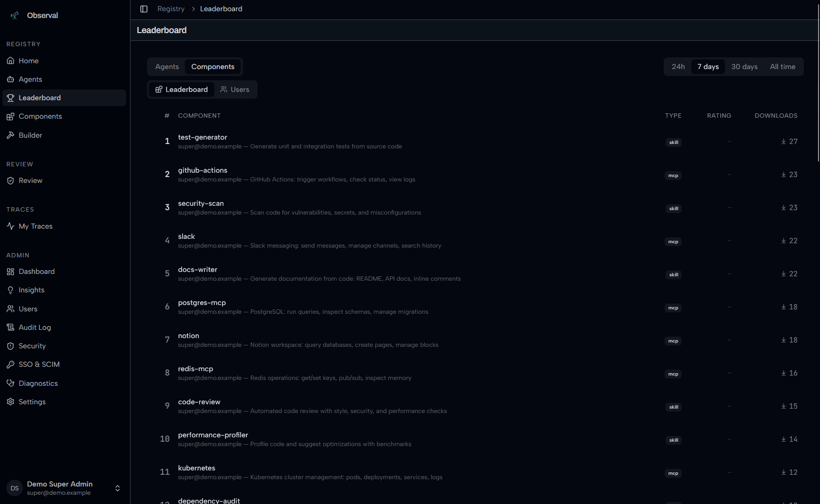Image resolution: width=820 pixels, height=504 pixels.
Task: Click the mcp badge for kubernetes
Action: pyautogui.click(x=673, y=473)
